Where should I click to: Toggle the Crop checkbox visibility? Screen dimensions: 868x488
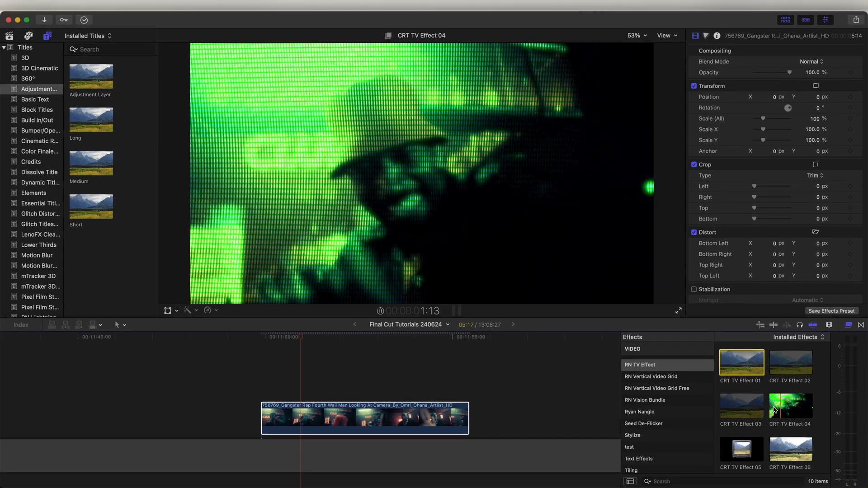pyautogui.click(x=693, y=164)
